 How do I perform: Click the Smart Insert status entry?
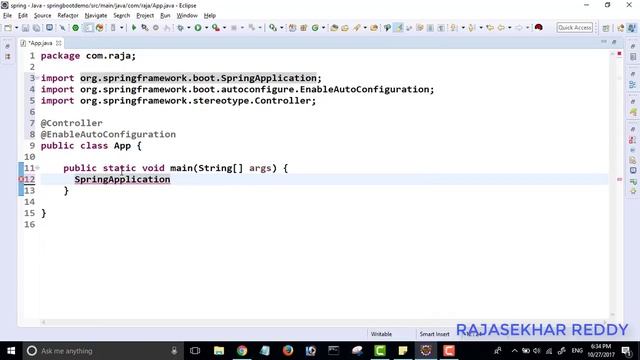(x=434, y=334)
